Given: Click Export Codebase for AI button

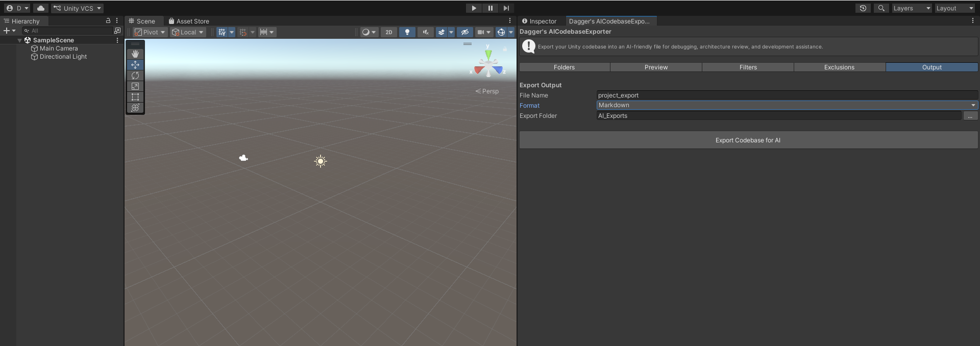Looking at the screenshot, I should (x=748, y=140).
